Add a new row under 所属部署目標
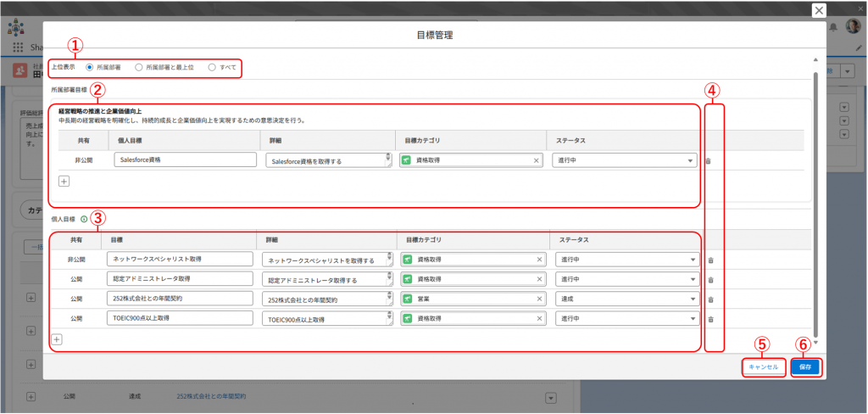 pos(64,181)
